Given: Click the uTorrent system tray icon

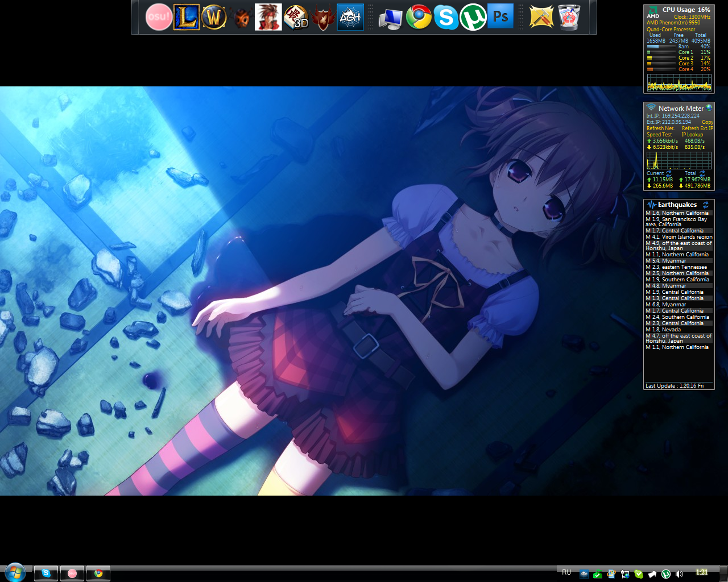Looking at the screenshot, I should pos(665,574).
